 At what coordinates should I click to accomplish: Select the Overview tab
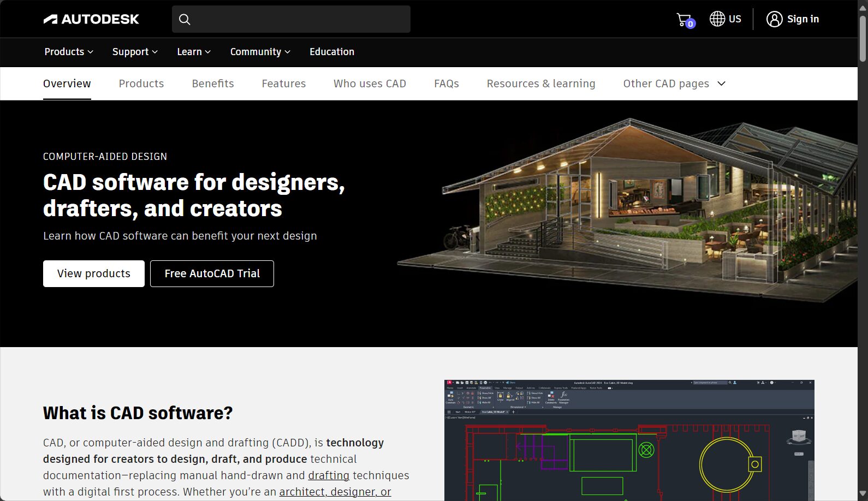[67, 83]
